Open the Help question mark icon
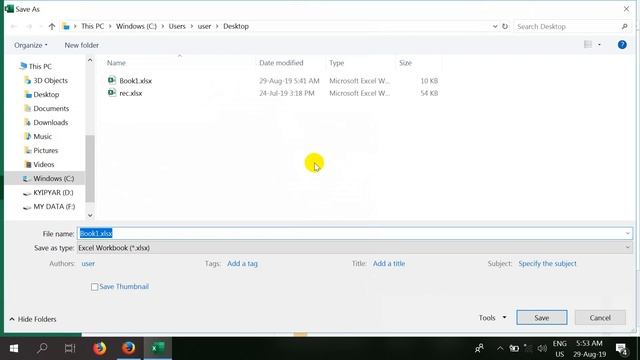 (x=622, y=45)
